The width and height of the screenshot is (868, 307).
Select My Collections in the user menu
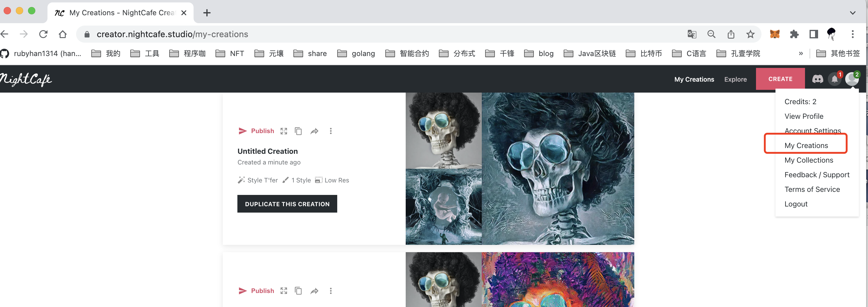809,160
